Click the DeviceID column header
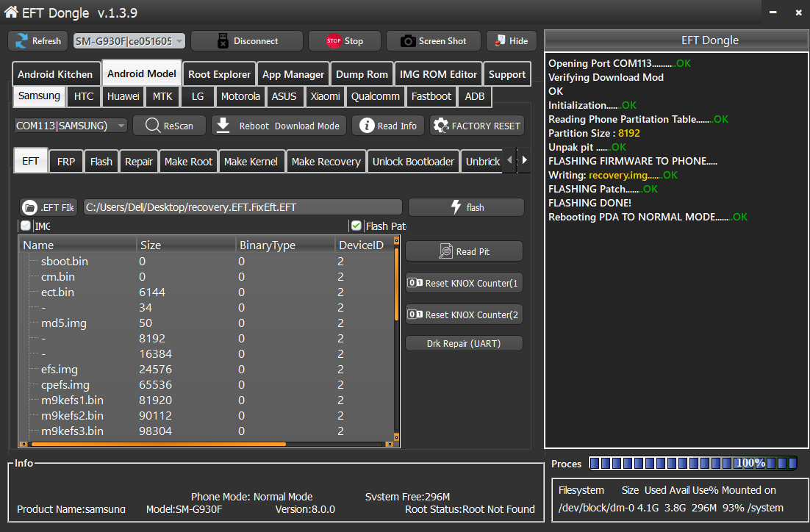810x532 pixels. 364,245
